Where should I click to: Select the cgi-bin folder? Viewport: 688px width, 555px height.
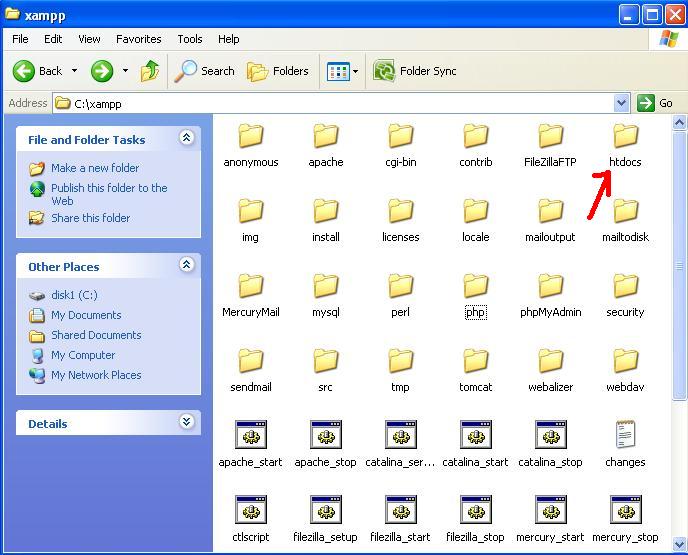pos(401,146)
